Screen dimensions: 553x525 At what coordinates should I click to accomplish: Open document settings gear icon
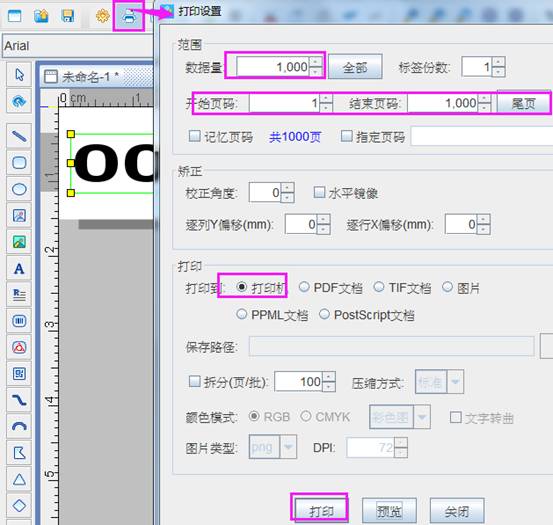103,16
